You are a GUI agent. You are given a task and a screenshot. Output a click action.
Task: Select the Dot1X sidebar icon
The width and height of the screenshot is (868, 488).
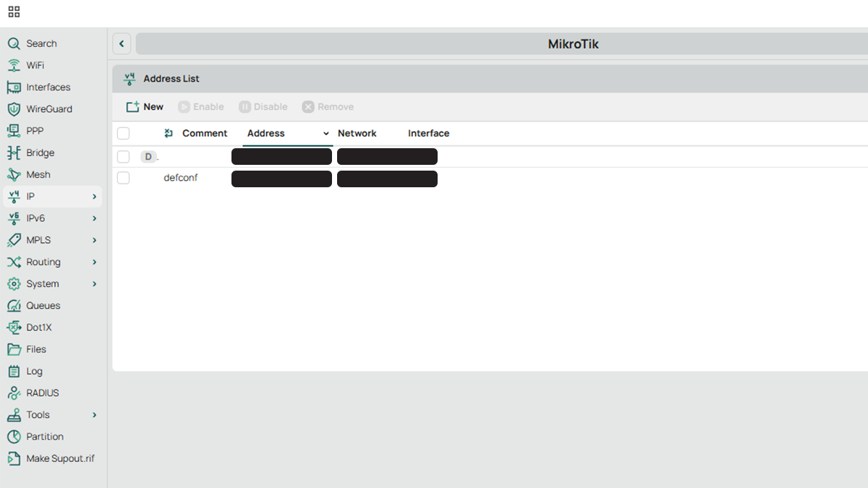(x=14, y=327)
